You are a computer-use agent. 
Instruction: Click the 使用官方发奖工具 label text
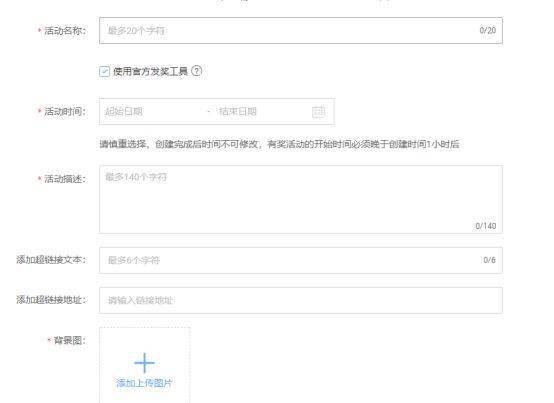(x=150, y=71)
